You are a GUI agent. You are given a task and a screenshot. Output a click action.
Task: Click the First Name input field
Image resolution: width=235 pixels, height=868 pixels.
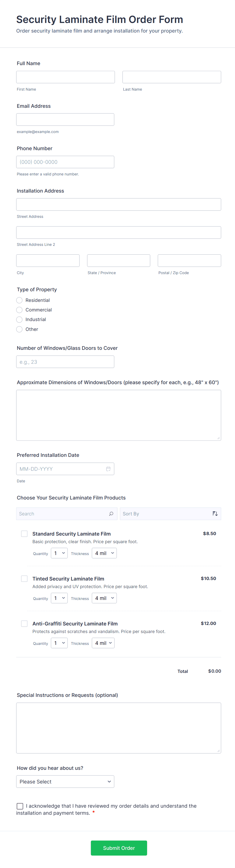pos(65,77)
